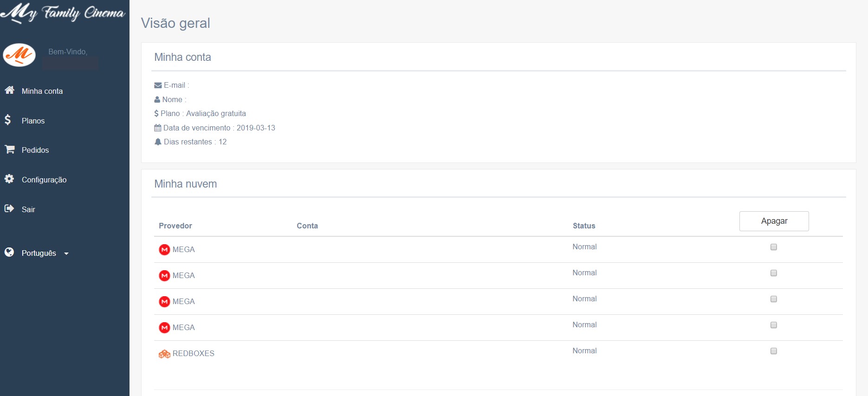The image size is (868, 396).
Task: Click the Minha nuvem section heading
Action: [x=186, y=184]
